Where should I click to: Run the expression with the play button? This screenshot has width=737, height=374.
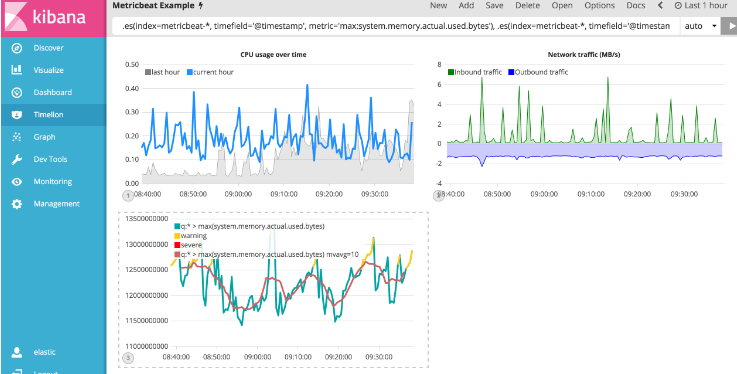pos(730,26)
